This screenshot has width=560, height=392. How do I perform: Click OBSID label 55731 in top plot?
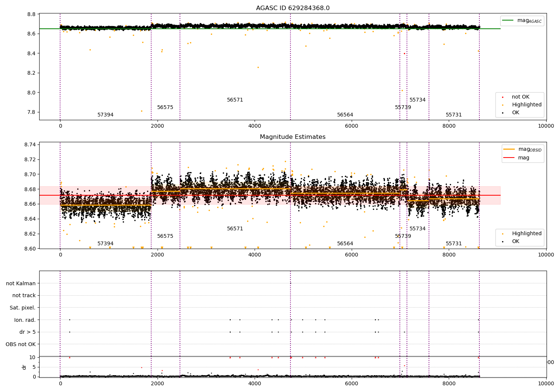[x=454, y=115]
